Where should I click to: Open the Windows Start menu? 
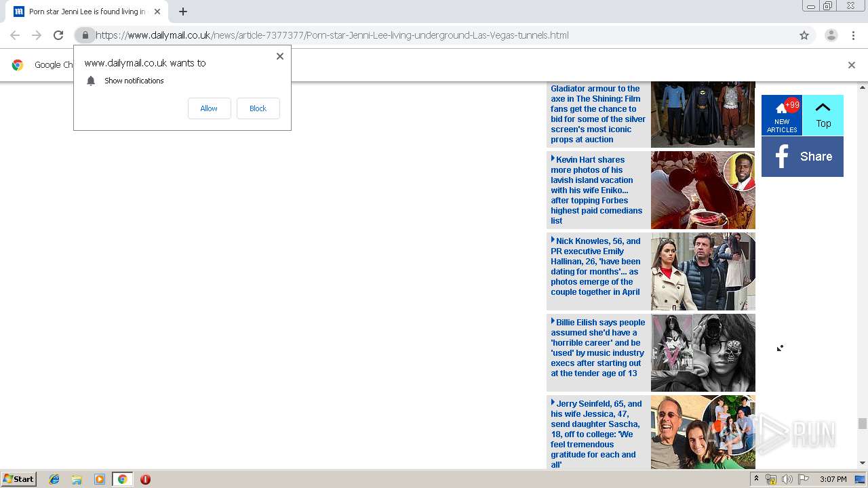(x=19, y=479)
